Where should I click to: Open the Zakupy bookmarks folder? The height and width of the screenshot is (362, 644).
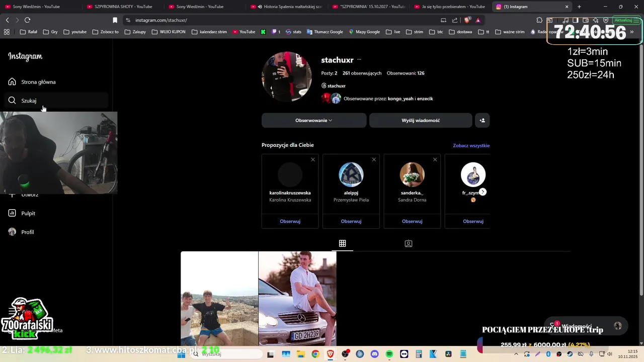pos(135,32)
